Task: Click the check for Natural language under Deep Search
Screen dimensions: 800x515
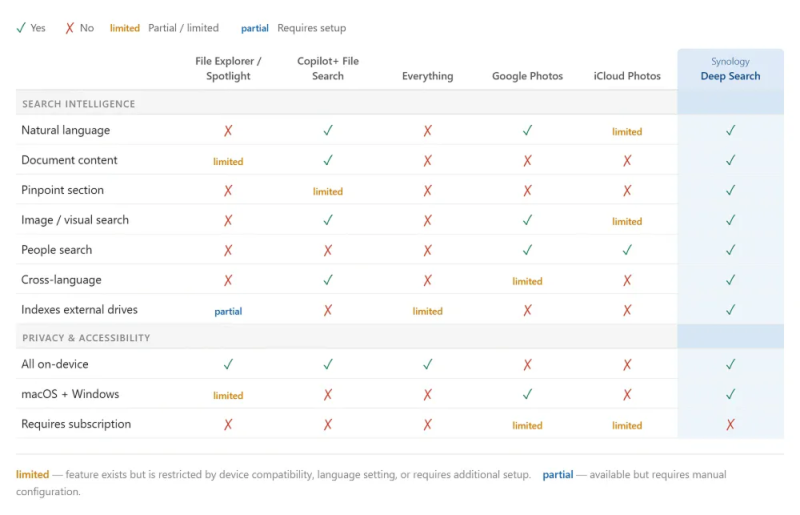Action: [x=731, y=131]
